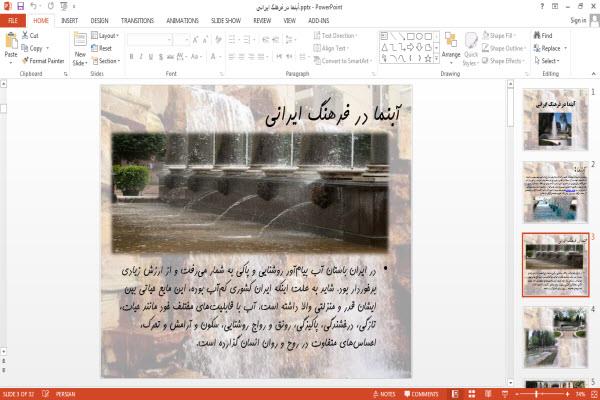Image resolution: width=600 pixels, height=400 pixels.
Task: Open Quick Styles gallery
Action: pos(471,50)
